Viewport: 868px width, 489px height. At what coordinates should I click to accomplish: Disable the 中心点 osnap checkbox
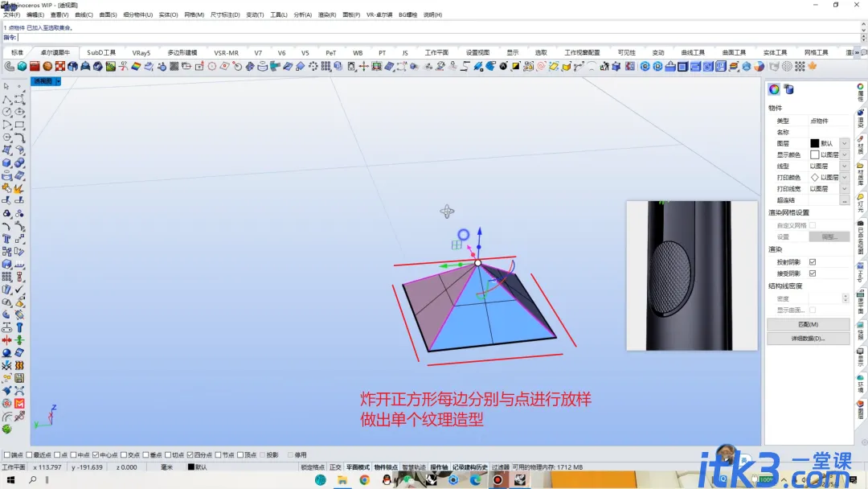pyautogui.click(x=96, y=455)
